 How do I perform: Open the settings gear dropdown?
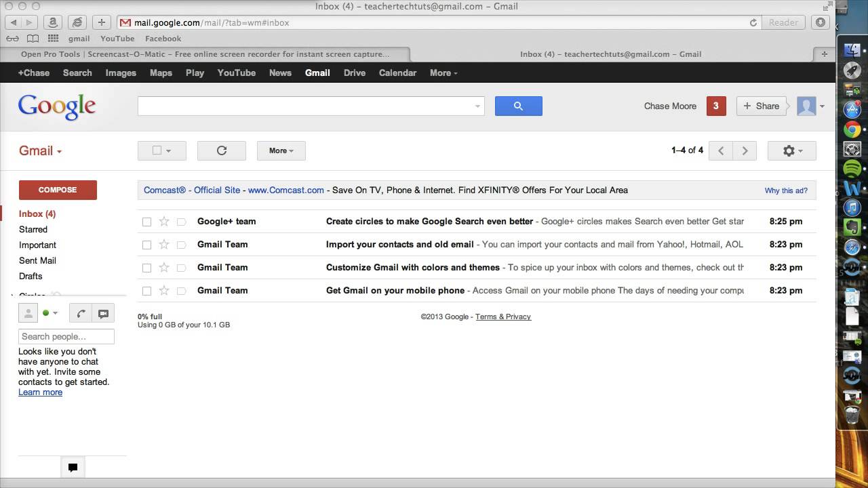pyautogui.click(x=792, y=150)
